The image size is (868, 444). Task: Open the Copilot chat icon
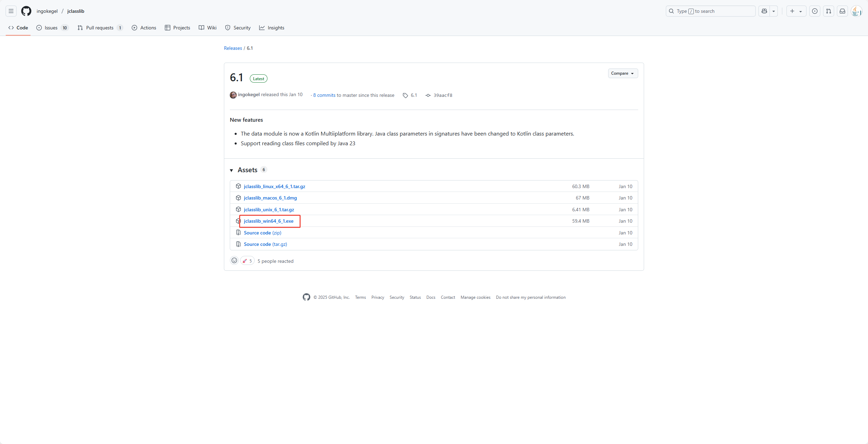click(x=764, y=11)
